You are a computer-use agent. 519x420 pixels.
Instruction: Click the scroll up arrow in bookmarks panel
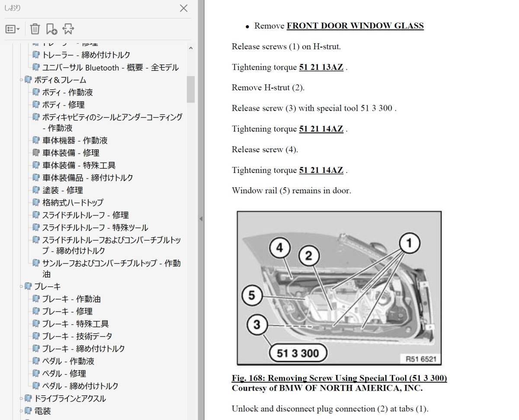point(191,48)
